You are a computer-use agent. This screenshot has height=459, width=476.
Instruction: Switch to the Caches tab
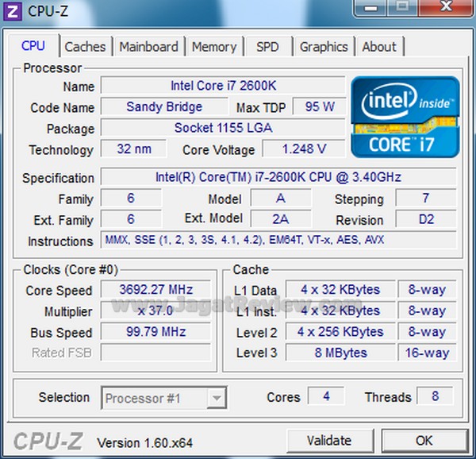[x=86, y=47]
